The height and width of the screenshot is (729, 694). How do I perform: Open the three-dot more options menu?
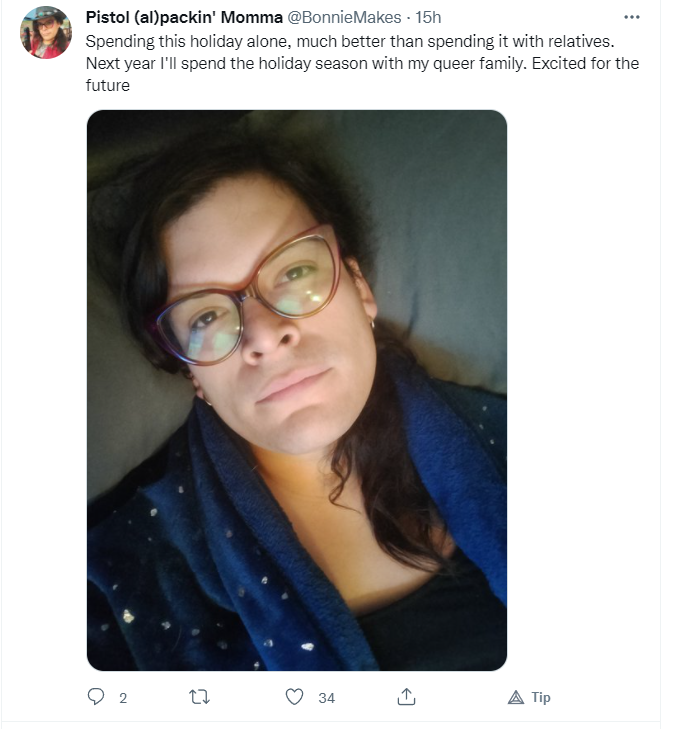pyautogui.click(x=632, y=17)
